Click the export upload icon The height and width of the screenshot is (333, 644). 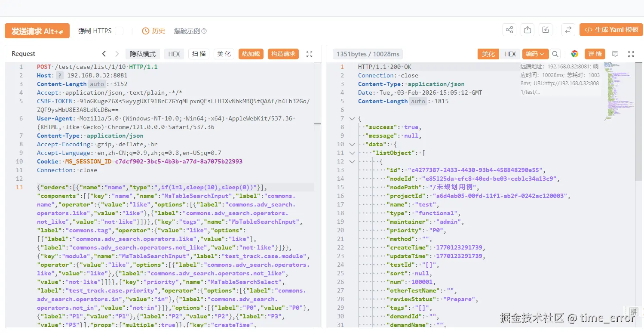527,30
